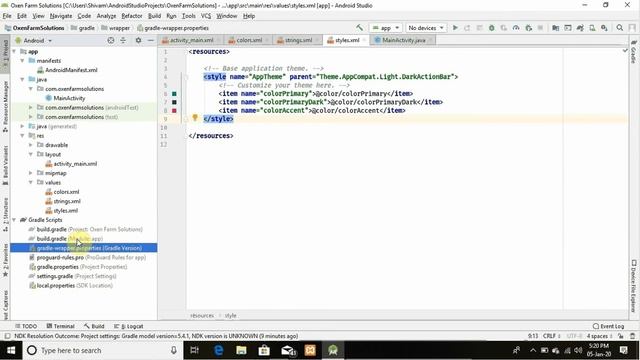The image size is (640, 360).
Task: Collapse the layout folder
Action: point(31,154)
